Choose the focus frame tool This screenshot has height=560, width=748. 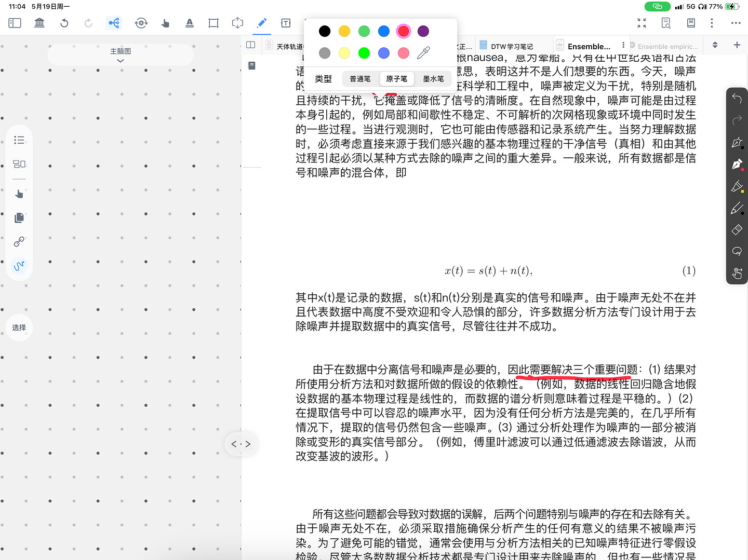[x=237, y=23]
